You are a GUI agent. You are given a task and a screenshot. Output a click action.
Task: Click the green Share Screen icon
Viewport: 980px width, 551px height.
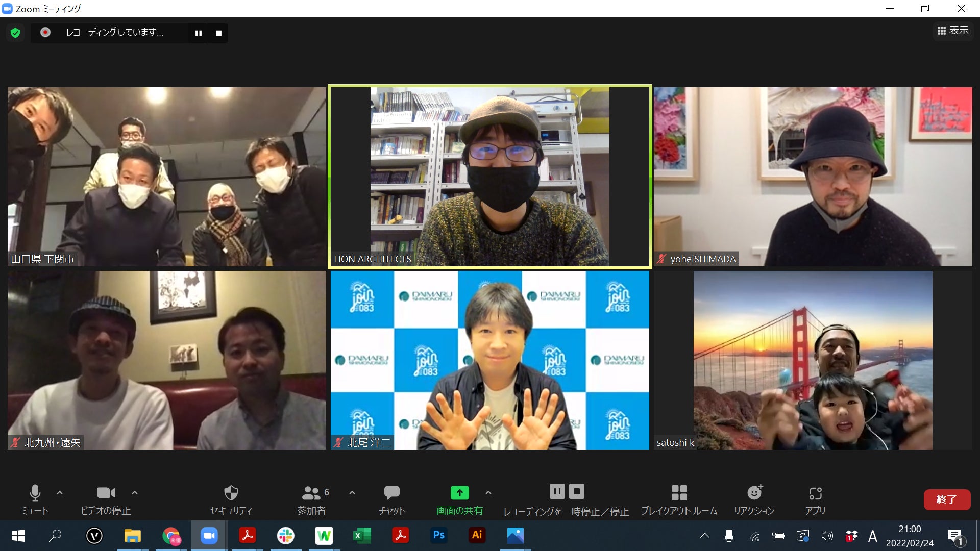click(459, 493)
